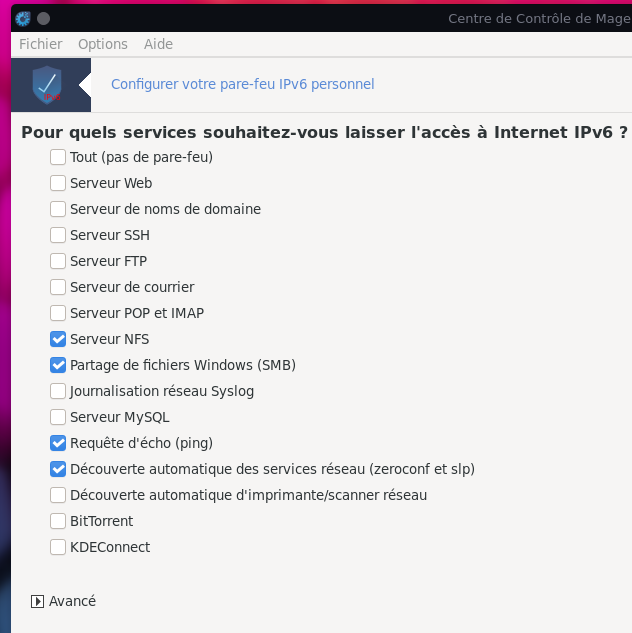Tick the KDEConnect checkbox
The height and width of the screenshot is (633, 632).
coord(58,547)
